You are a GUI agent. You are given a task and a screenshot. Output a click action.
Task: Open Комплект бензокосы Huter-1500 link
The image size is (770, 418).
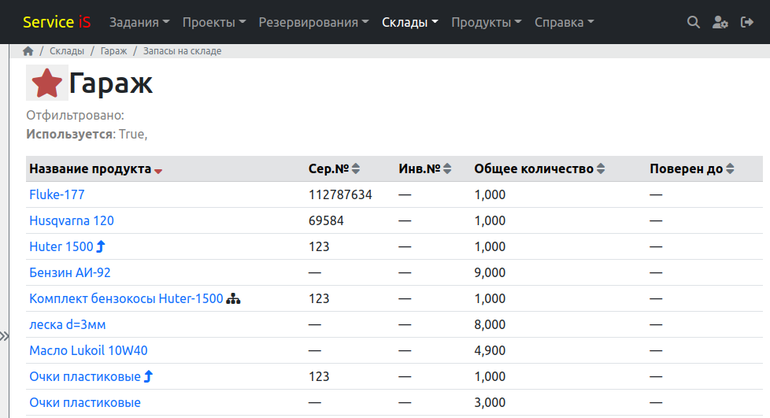click(126, 299)
